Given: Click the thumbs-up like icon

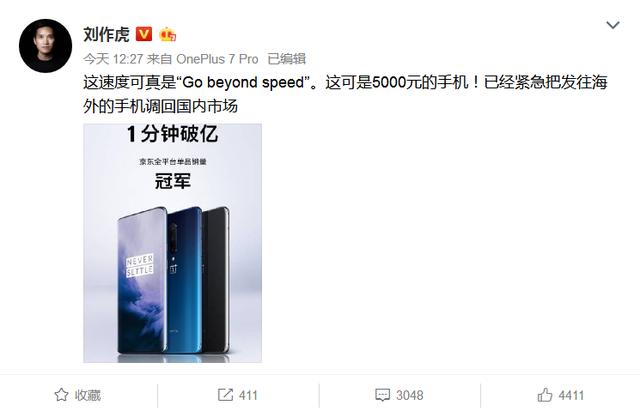Looking at the screenshot, I should click(545, 395).
